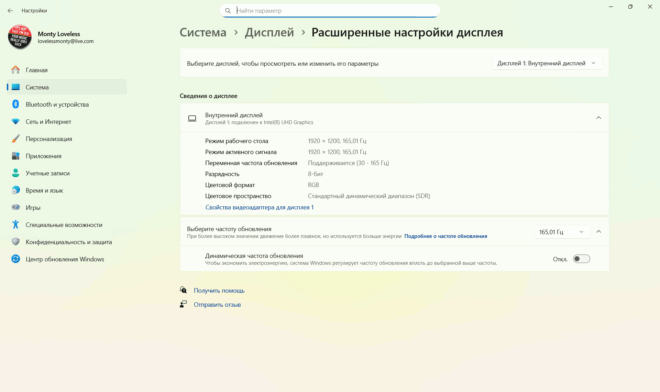Collapse the Внутренний дисплей info section
This screenshot has height=392, width=660.
pyautogui.click(x=599, y=118)
